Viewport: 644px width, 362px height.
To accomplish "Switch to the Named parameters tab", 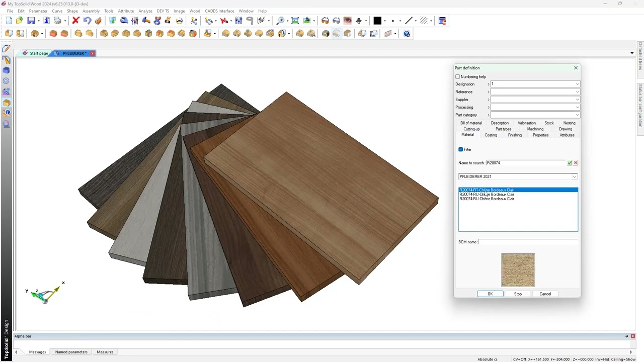I will 71,352.
